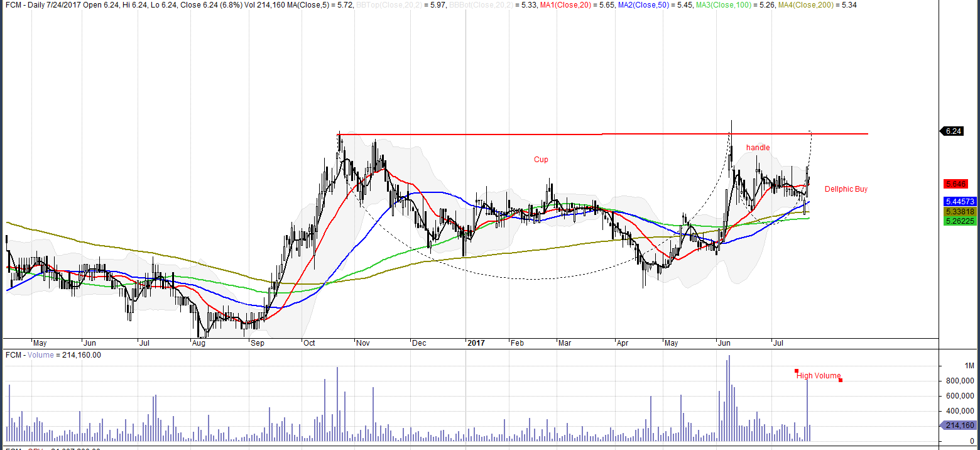Click the "Cup" text annotation

(x=541, y=160)
